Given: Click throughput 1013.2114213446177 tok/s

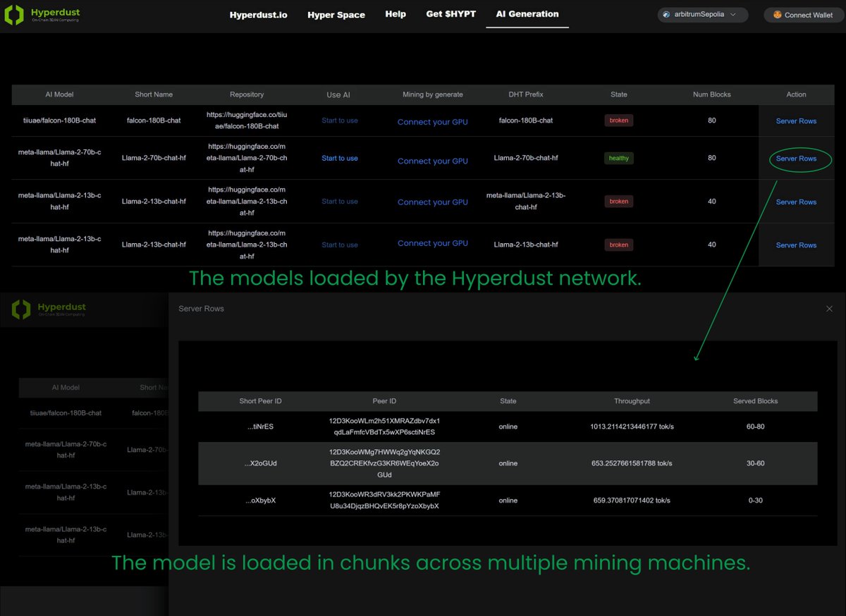Looking at the screenshot, I should (632, 426).
